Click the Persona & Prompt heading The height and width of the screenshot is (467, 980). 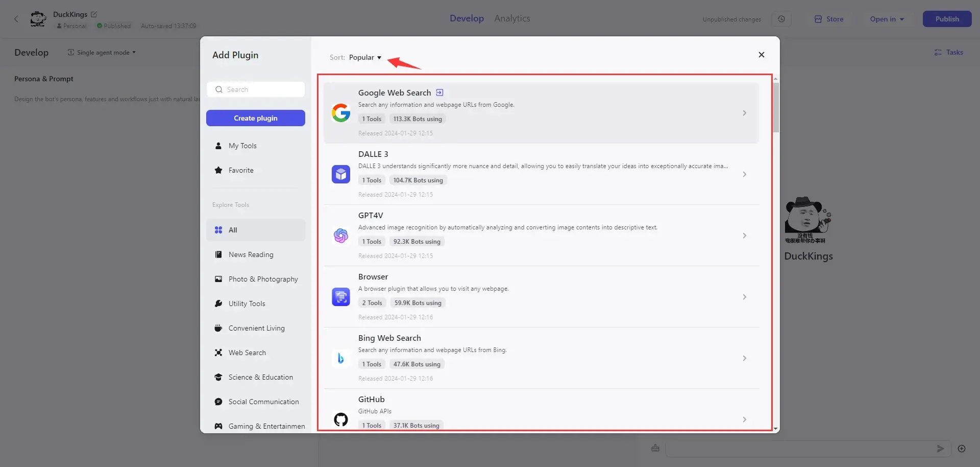pyautogui.click(x=44, y=79)
